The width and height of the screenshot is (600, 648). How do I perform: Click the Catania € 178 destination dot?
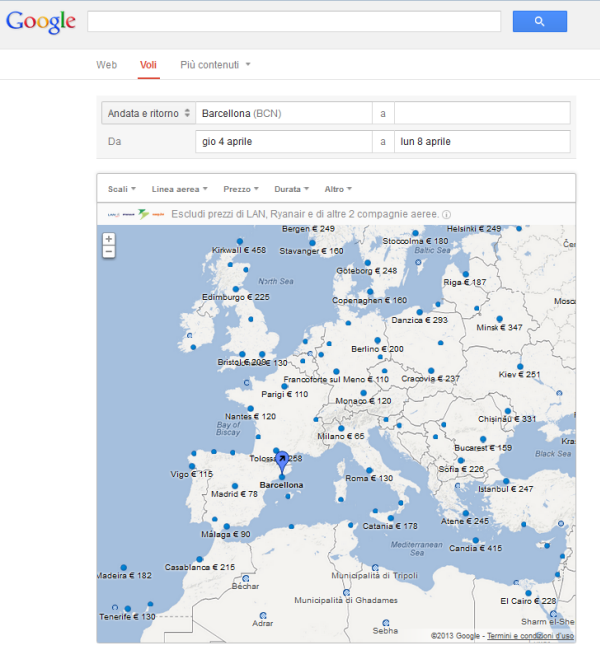390,518
